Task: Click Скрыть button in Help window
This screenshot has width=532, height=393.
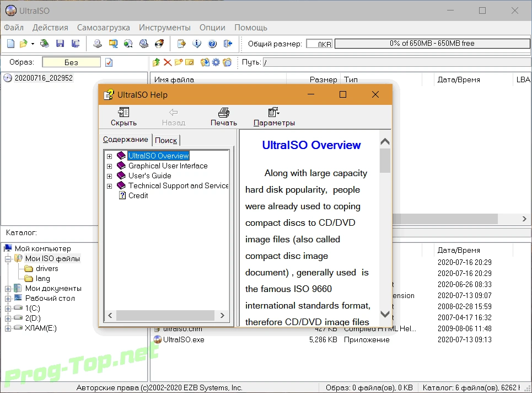Action: tap(123, 117)
